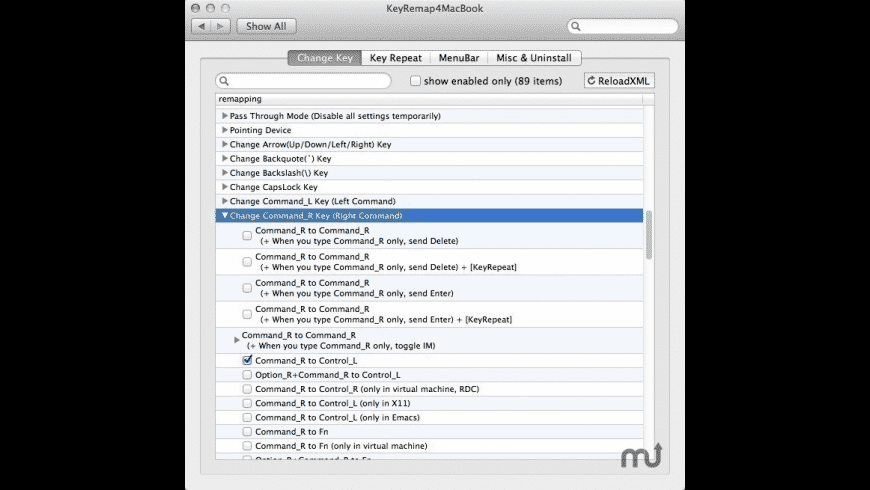Enable Command_R to Fn checkbox
Screen dimensions: 870x490
247,432
